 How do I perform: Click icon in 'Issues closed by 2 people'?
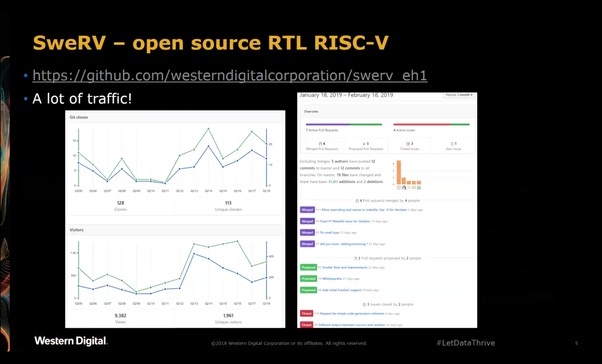point(364,304)
